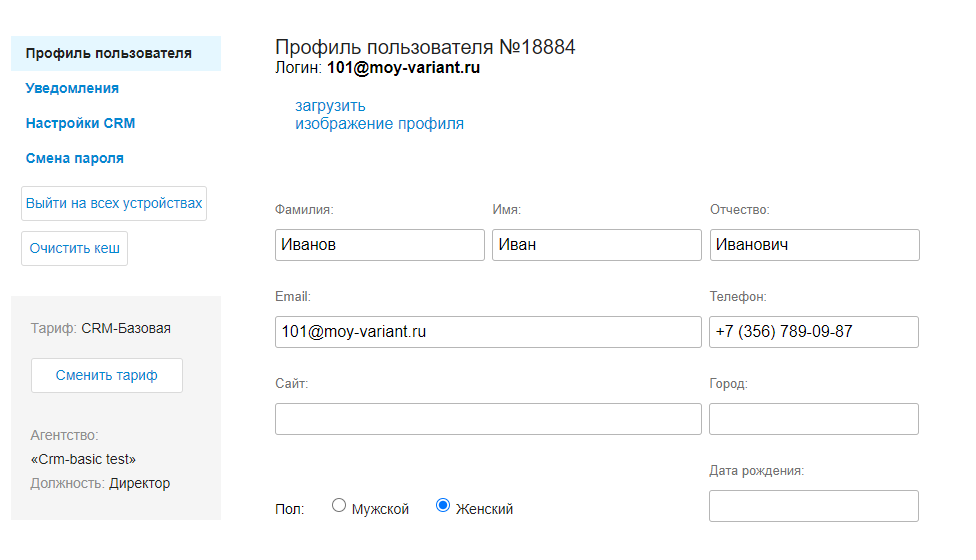
Task: Click the загрузить изображение профиля link
Action: click(379, 115)
